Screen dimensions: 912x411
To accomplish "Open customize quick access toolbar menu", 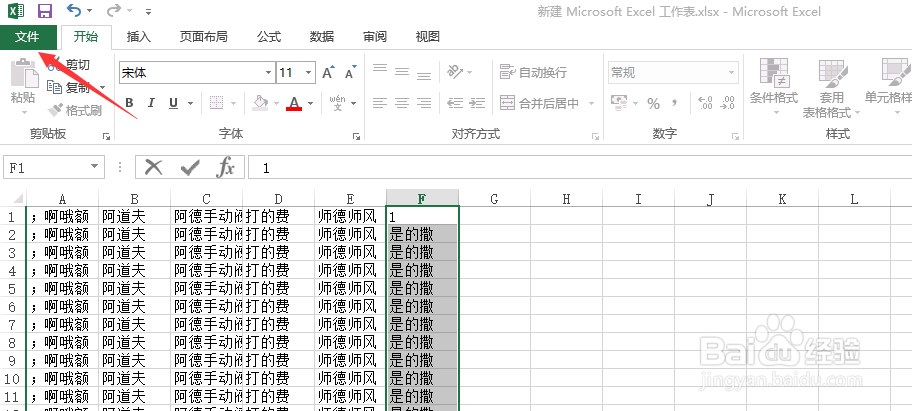I will click(148, 10).
